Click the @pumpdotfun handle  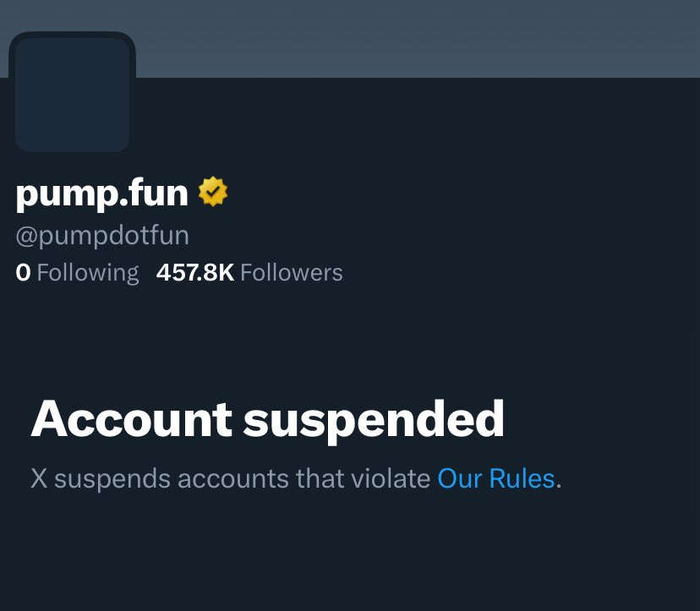click(x=102, y=234)
